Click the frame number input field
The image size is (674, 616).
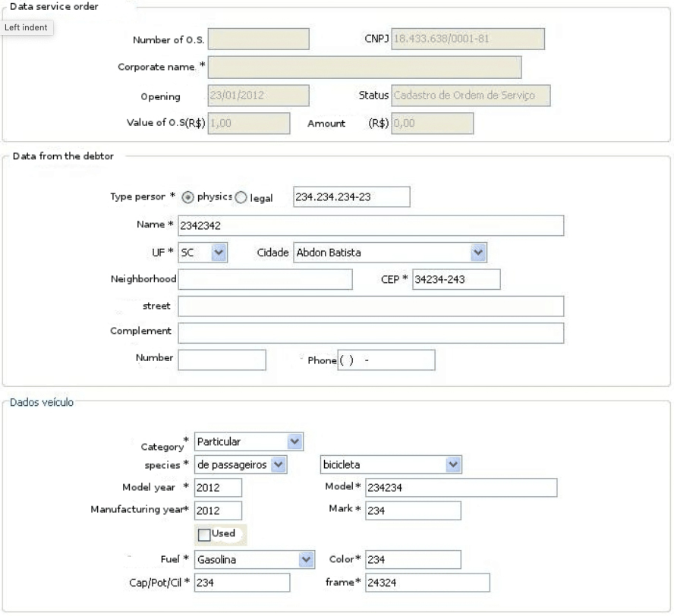click(427, 582)
